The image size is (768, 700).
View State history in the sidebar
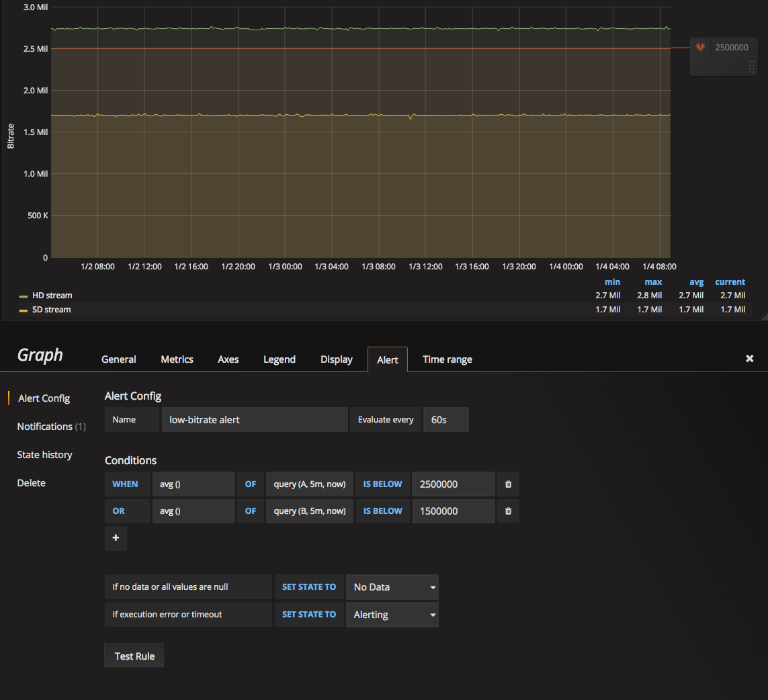pos(44,455)
